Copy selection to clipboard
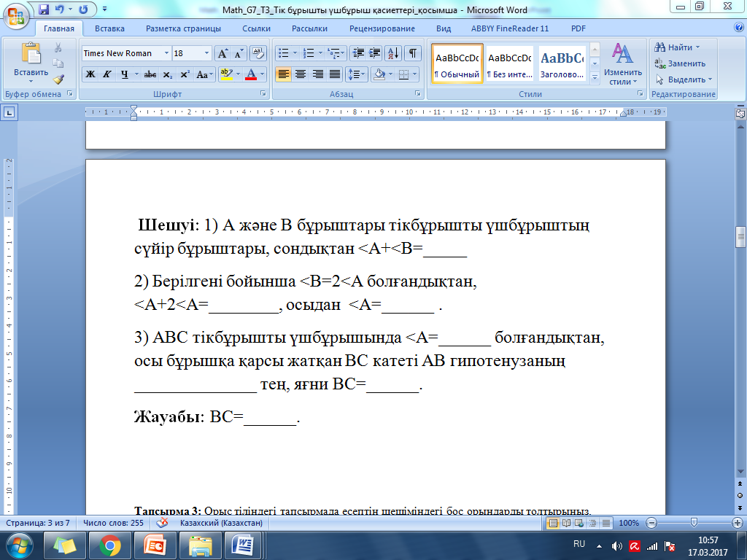The width and height of the screenshot is (747, 560). click(x=58, y=63)
